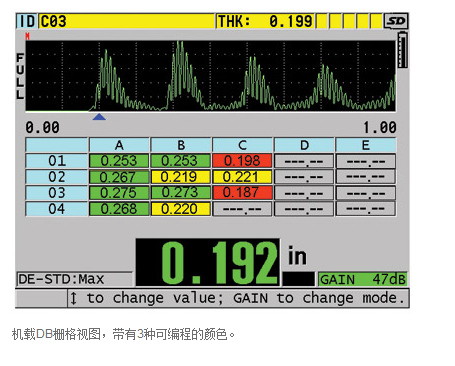Screen dimensions: 455x366
Task: Click the blue triangle marker below the waveform
Action: click(x=99, y=117)
